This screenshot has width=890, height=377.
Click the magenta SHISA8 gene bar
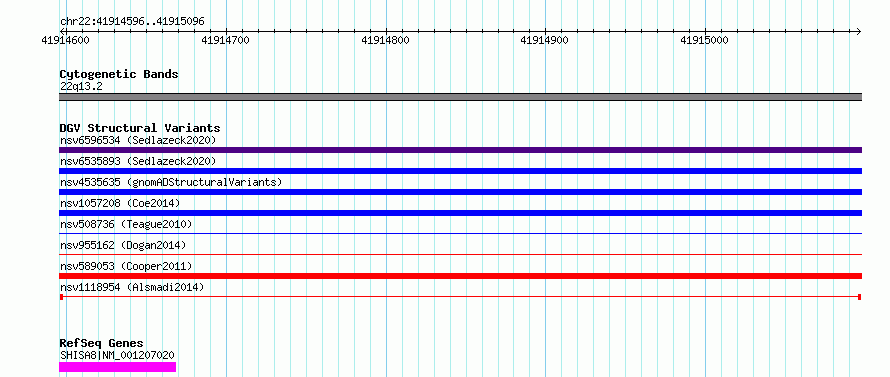coord(117,367)
